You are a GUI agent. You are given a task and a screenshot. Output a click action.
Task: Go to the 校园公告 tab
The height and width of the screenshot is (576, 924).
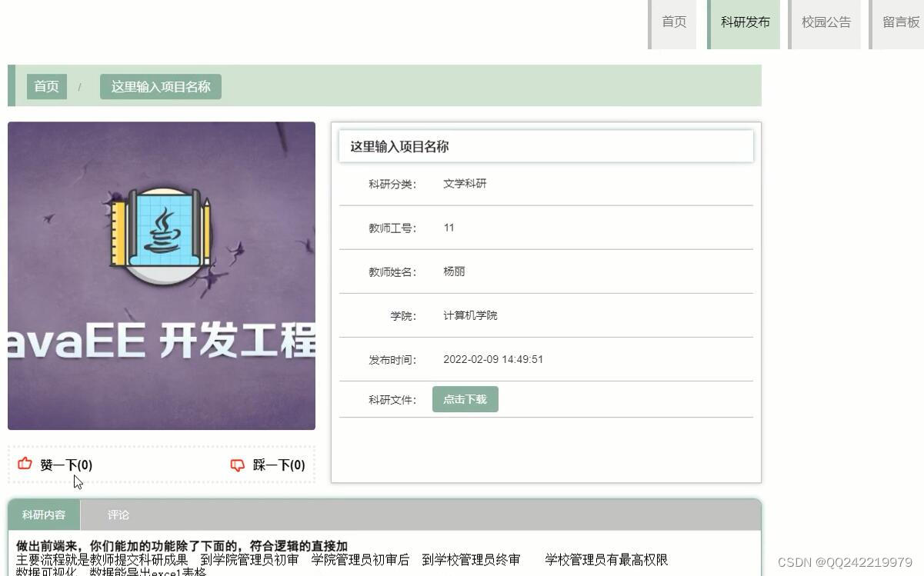coord(826,23)
